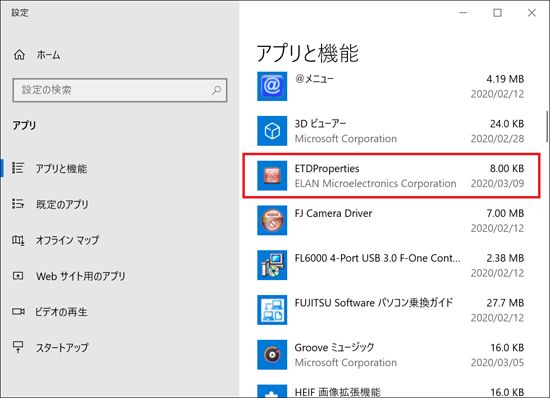Click the 2.38 MB size value

(x=505, y=258)
